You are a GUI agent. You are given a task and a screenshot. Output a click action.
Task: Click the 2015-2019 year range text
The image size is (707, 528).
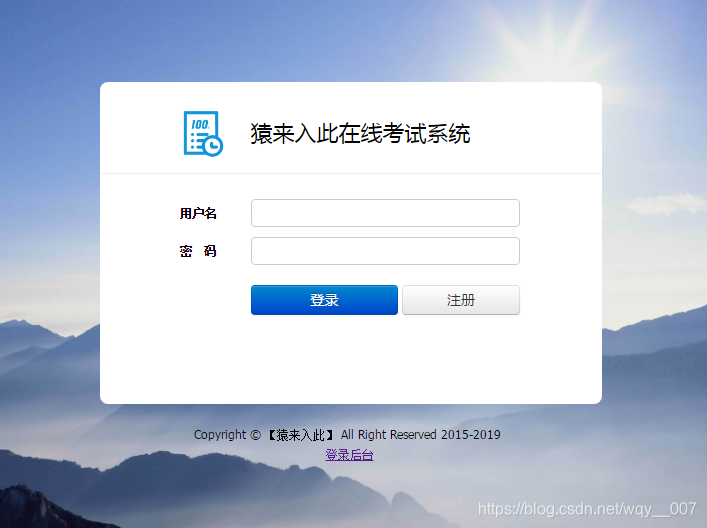pos(471,435)
